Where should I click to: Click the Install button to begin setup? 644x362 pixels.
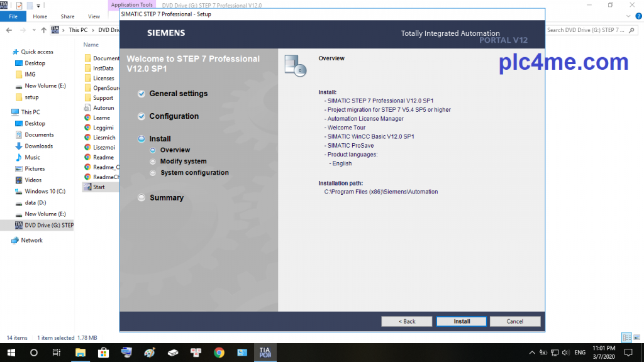click(x=462, y=321)
